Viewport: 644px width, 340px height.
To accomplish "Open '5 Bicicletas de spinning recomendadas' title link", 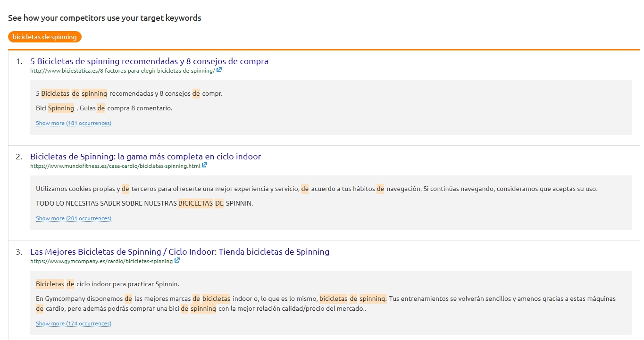I will 149,61.
